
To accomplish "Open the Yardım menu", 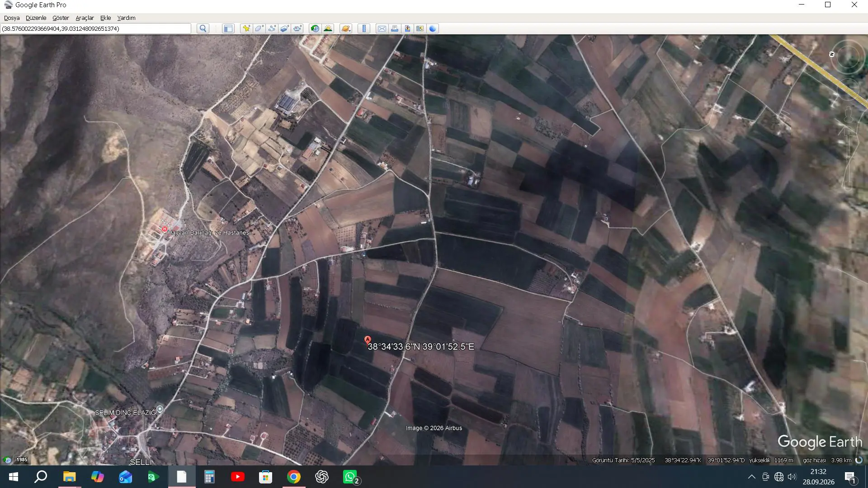I will [x=126, y=18].
